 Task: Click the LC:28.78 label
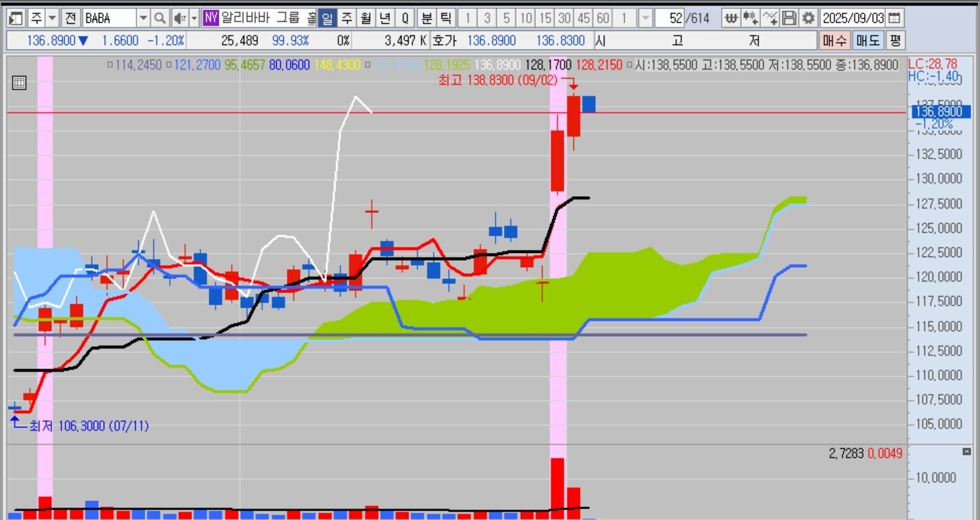coord(933,65)
